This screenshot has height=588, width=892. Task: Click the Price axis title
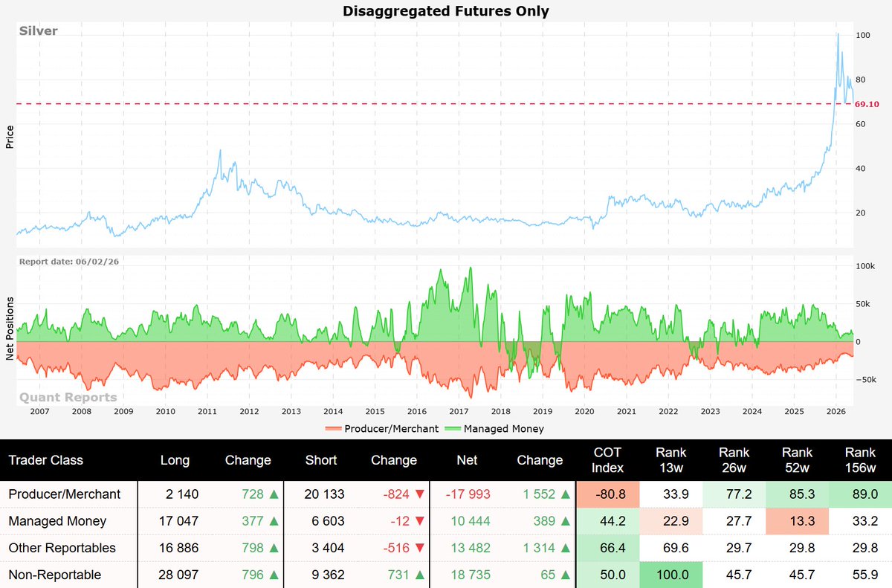click(x=10, y=136)
